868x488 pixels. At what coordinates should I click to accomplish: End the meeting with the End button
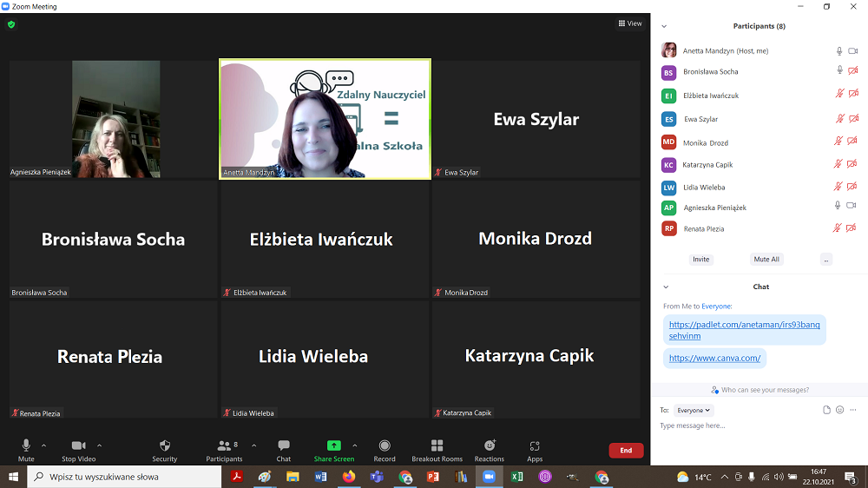click(626, 451)
